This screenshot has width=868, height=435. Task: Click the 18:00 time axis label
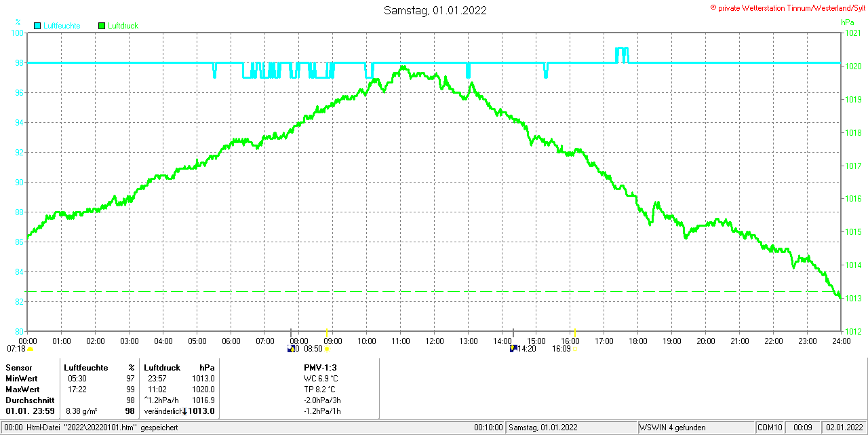638,341
